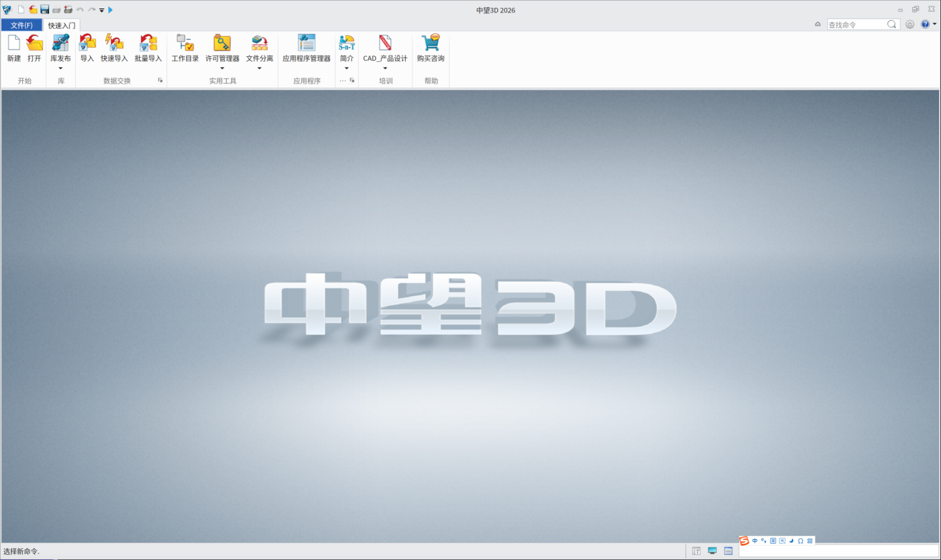Click the new file icon in quick access toolbar

click(22, 10)
